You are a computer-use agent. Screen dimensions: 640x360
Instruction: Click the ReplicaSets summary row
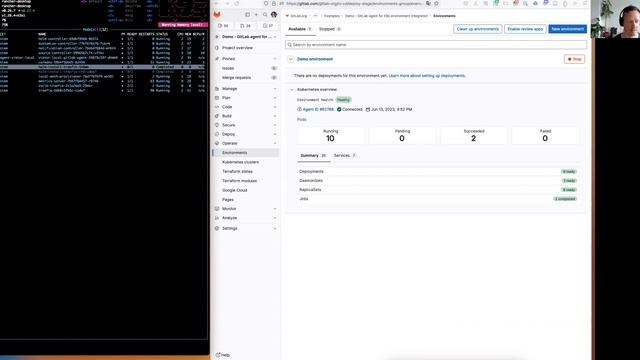(x=438, y=190)
